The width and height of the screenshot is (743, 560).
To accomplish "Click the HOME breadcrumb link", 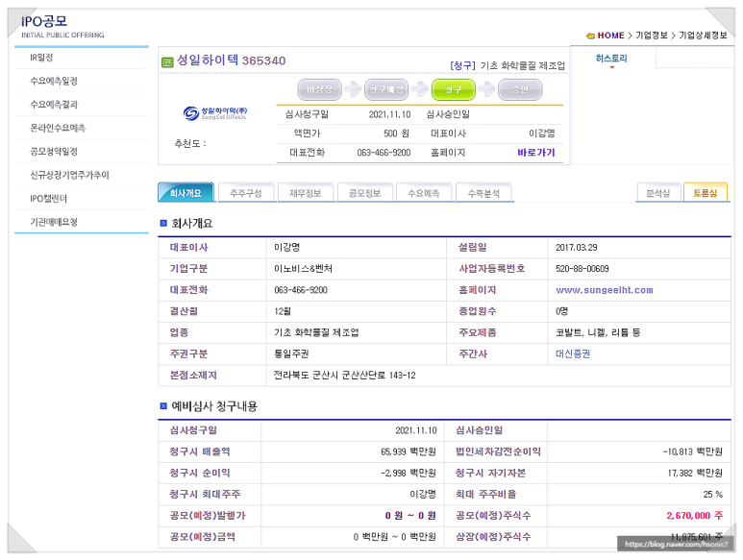I will click(x=610, y=36).
